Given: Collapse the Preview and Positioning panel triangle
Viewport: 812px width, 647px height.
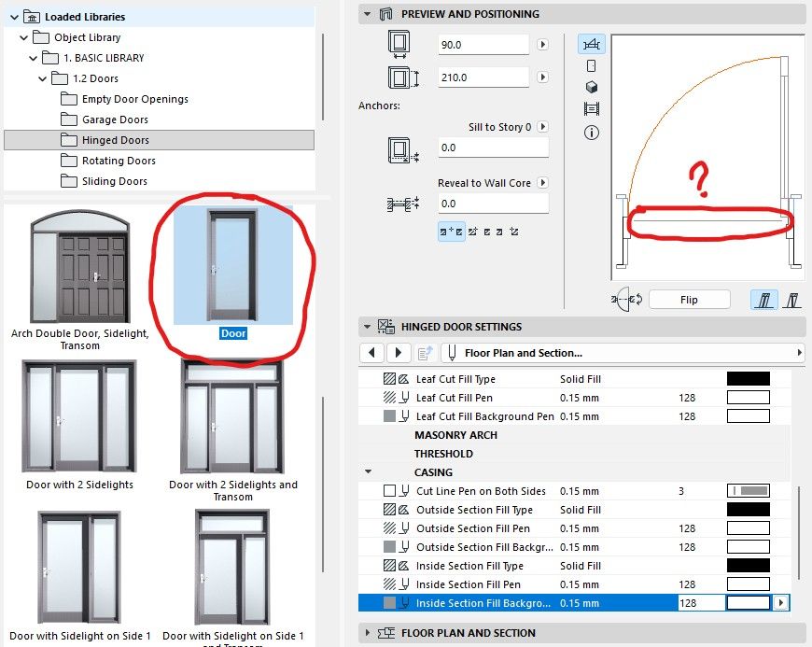Looking at the screenshot, I should [x=367, y=14].
